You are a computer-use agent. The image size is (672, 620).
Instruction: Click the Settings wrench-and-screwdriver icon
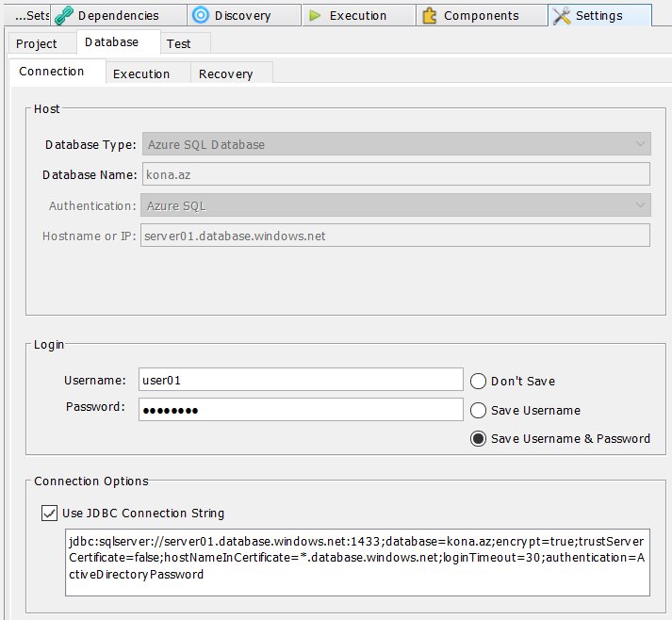562,16
